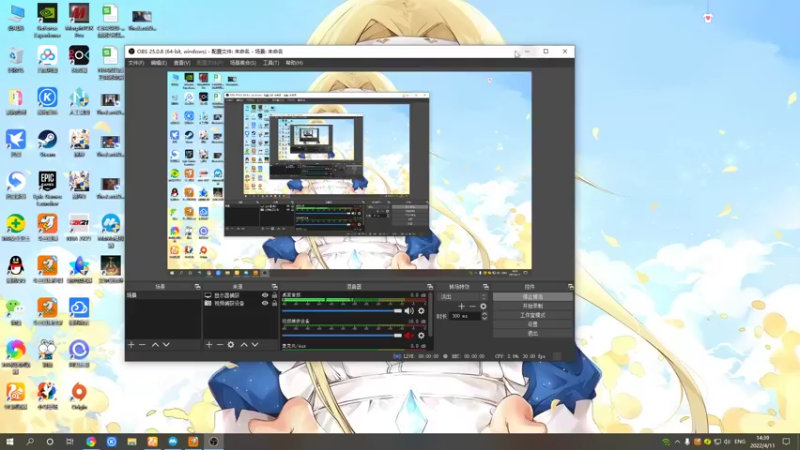Open File Explorer from the taskbar
The width and height of the screenshot is (800, 450).
pos(132,442)
